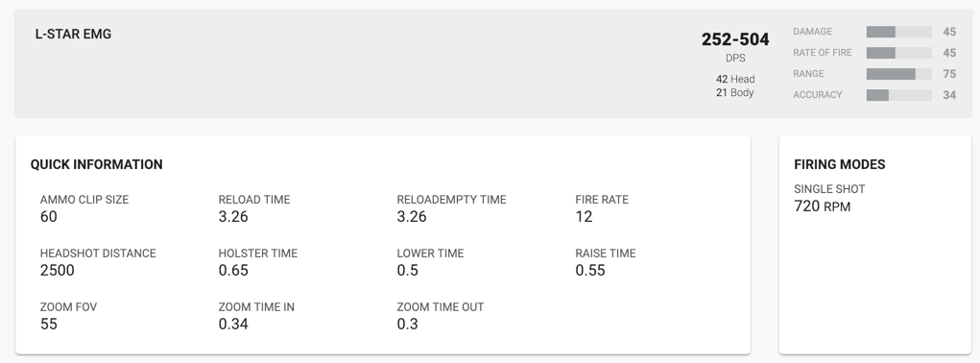Click the Damage stat bar
The image size is (980, 363).
[x=898, y=32]
